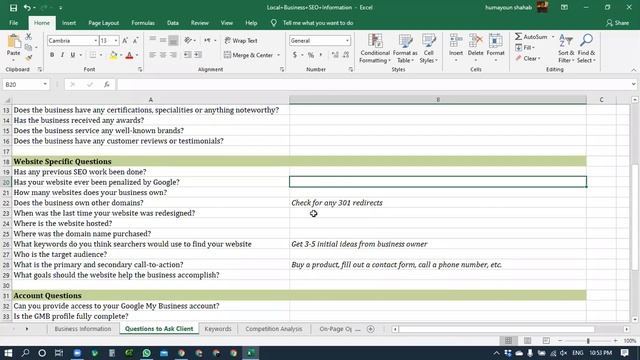The image size is (640, 360).
Task: Share the workbook
Action: (x=618, y=23)
